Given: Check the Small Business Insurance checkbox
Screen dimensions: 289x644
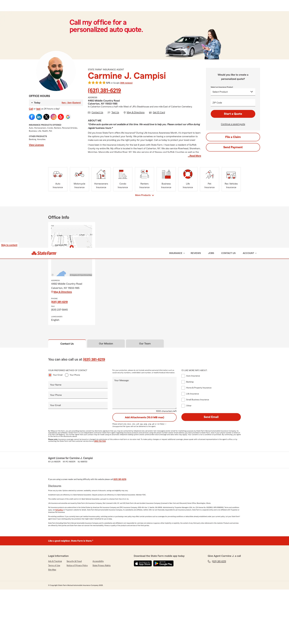Looking at the screenshot, I should pyautogui.click(x=183, y=400).
